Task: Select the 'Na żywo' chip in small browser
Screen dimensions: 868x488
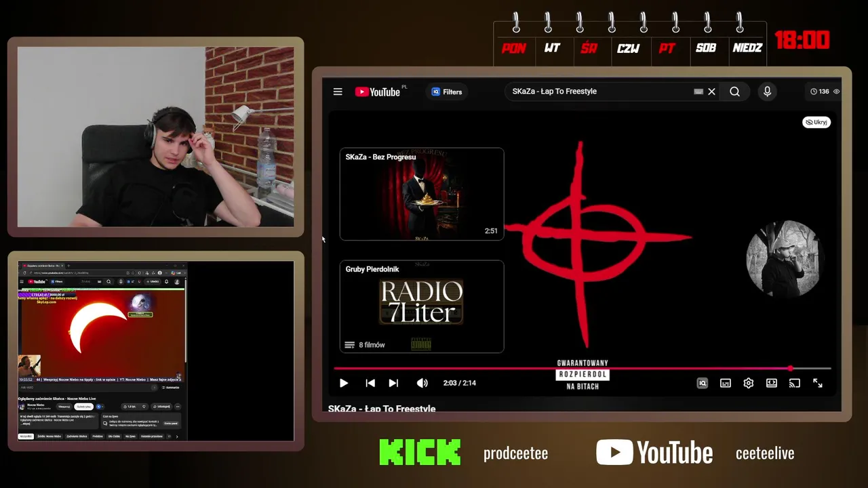Action: point(131,436)
